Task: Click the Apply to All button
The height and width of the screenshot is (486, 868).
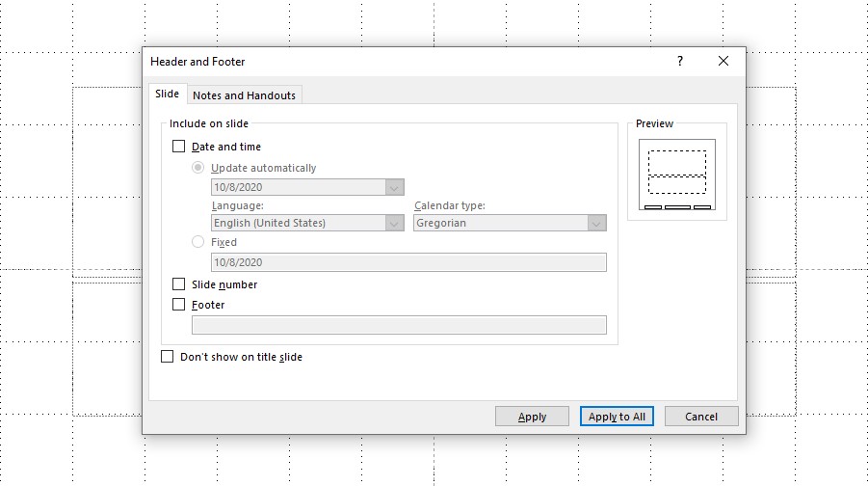Action: [617, 417]
